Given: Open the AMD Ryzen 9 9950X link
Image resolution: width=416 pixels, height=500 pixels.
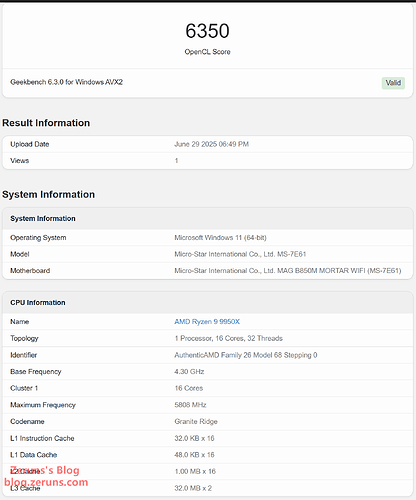Looking at the screenshot, I should pyautogui.click(x=207, y=322).
